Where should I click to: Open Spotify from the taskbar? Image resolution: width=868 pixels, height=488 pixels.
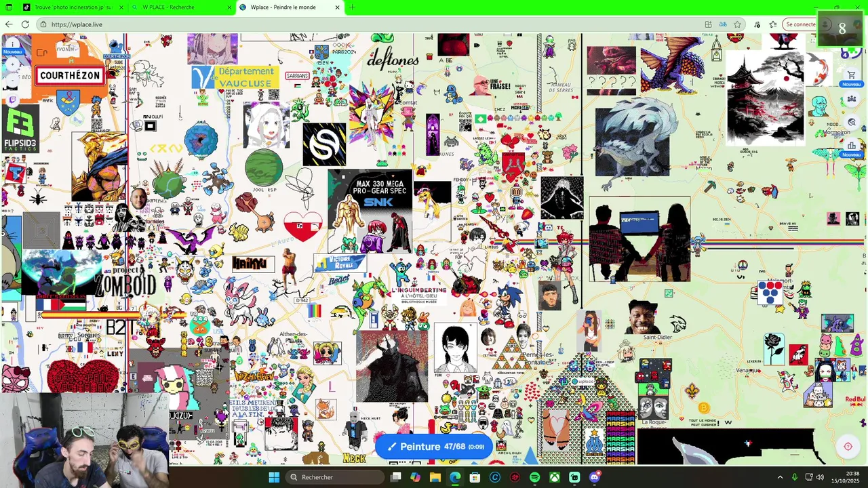click(534, 477)
